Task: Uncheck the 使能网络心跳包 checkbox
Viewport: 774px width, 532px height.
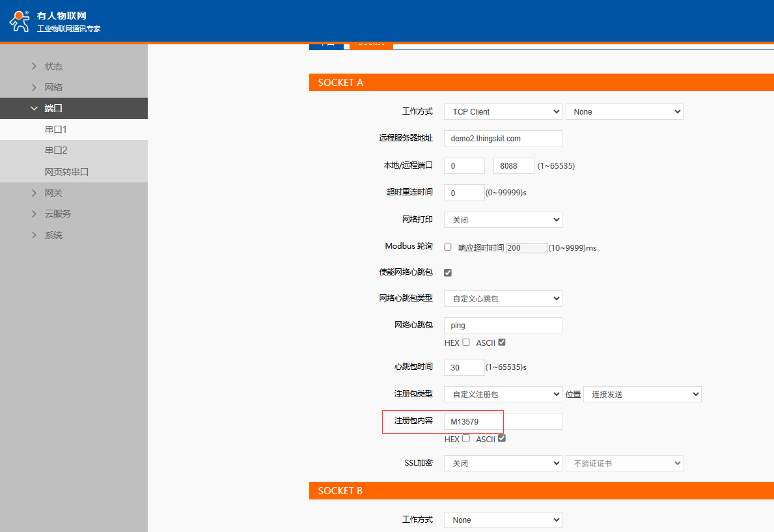Action: 448,272
